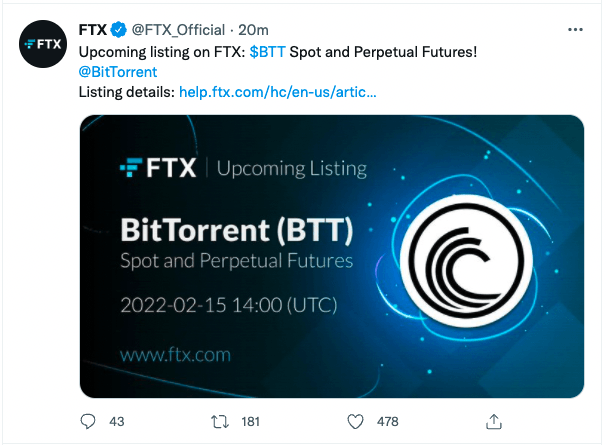Click the reply speech bubble icon

[x=87, y=421]
